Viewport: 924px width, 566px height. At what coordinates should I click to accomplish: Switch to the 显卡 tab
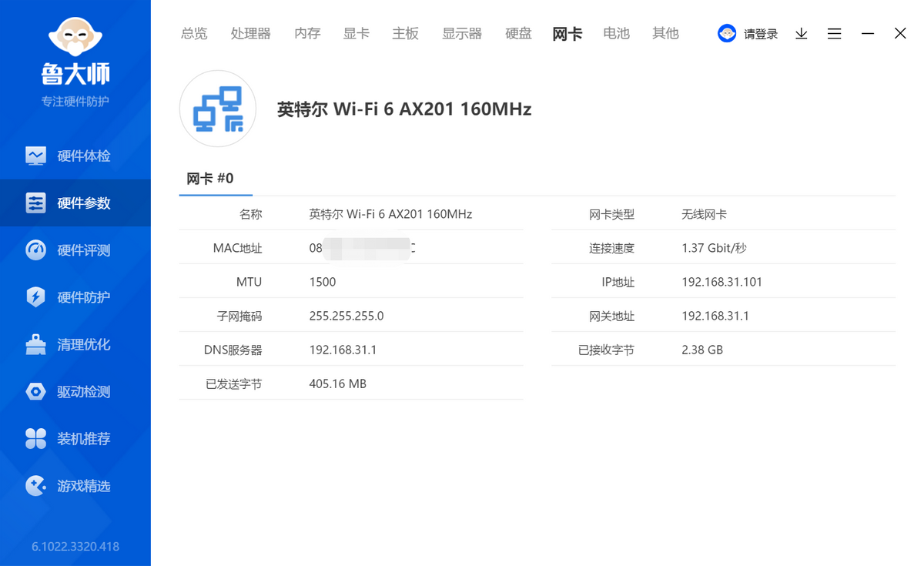pyautogui.click(x=356, y=33)
